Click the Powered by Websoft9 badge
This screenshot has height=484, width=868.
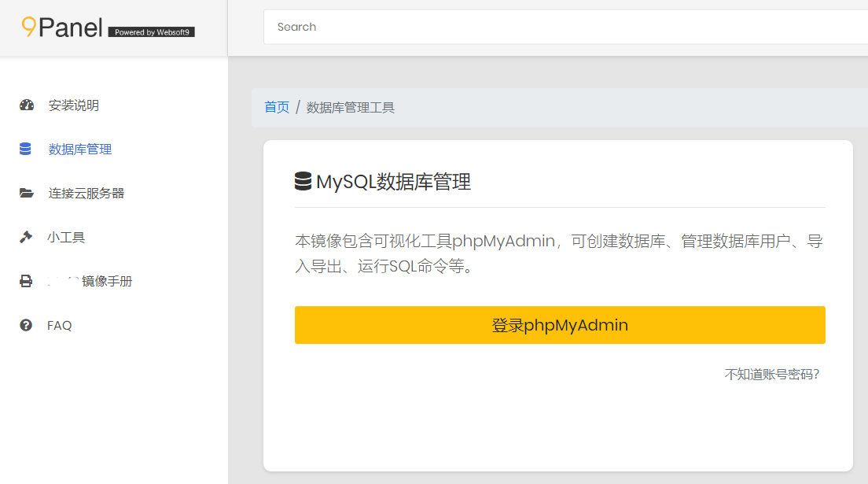point(151,32)
